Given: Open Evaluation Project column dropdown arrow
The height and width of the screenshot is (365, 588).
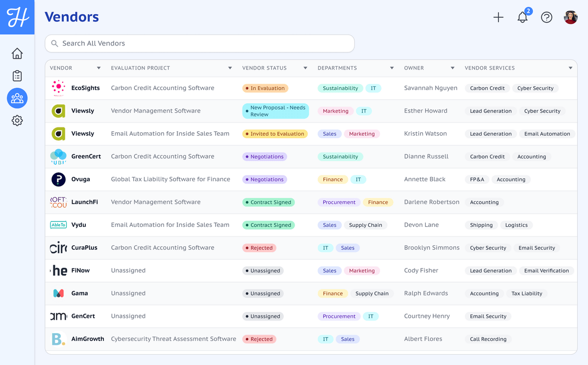Looking at the screenshot, I should [x=230, y=68].
